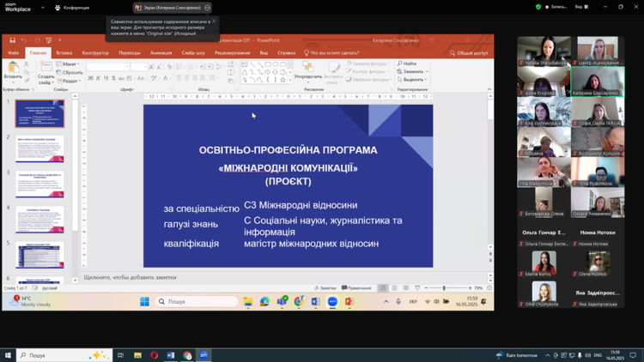Open the Выделить select dropdown
The height and width of the screenshot is (362, 644).
(413, 80)
